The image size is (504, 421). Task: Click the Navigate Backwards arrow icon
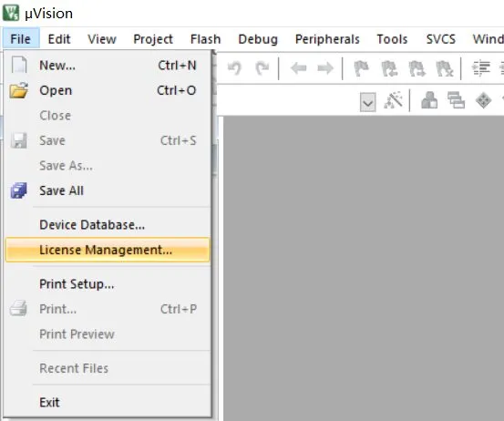pyautogui.click(x=299, y=68)
